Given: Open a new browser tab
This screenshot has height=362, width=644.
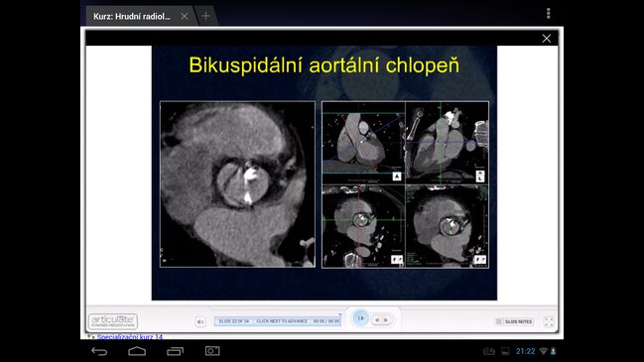Looking at the screenshot, I should point(205,16).
